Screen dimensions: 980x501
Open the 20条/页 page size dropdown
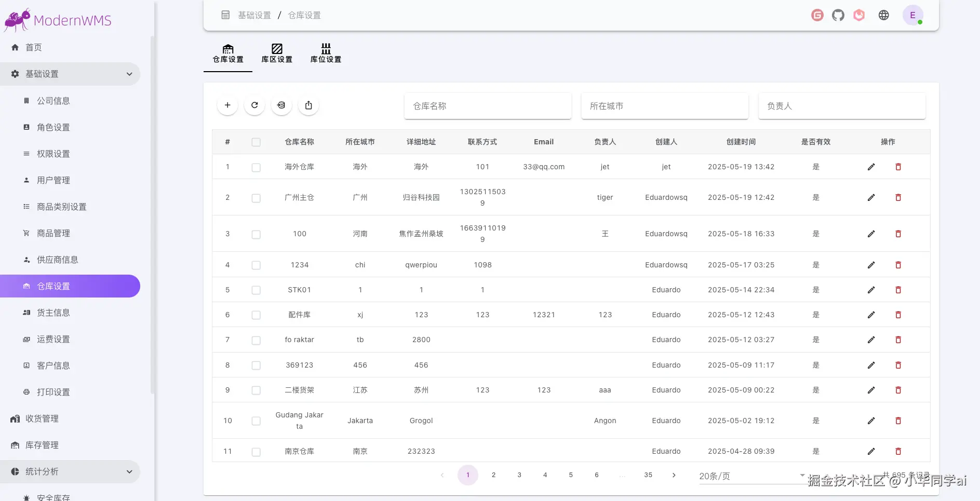tap(752, 476)
